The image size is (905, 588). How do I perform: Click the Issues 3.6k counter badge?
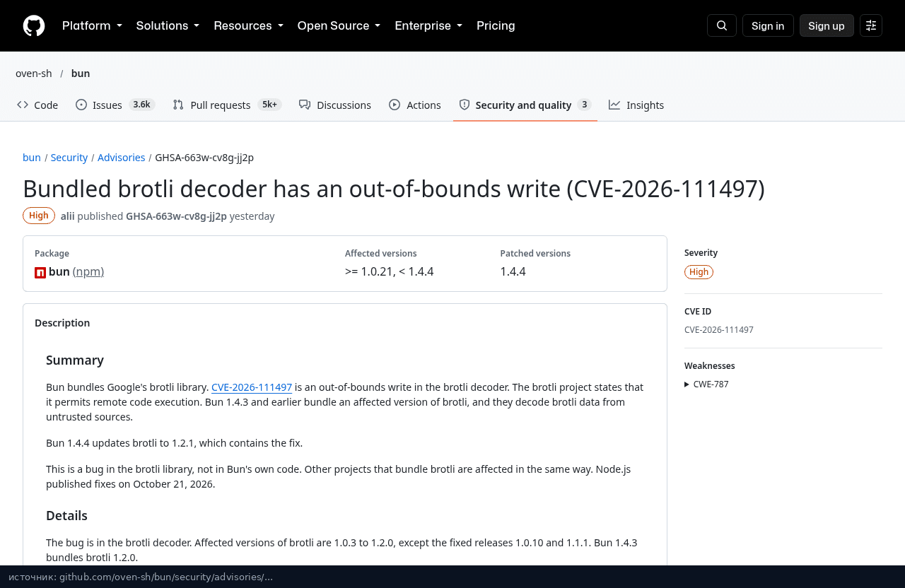(141, 105)
